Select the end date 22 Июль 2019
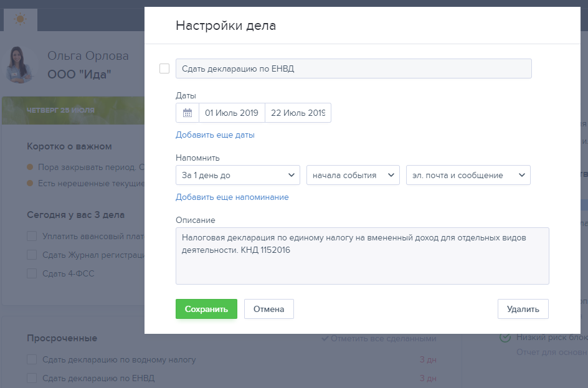 [x=298, y=113]
